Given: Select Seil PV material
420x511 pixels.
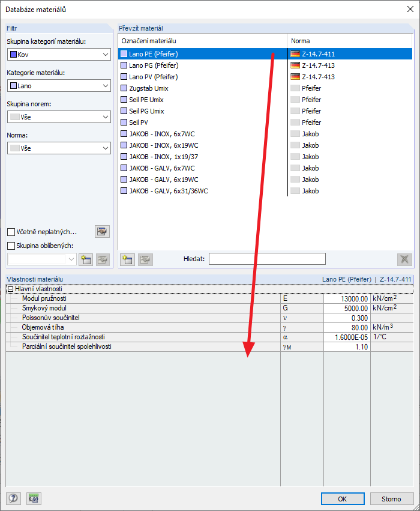Looking at the screenshot, I should tap(139, 122).
